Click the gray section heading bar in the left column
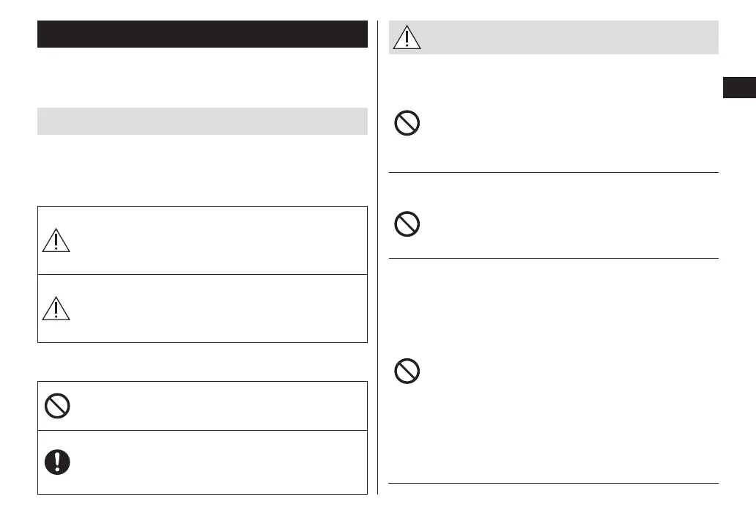 [x=202, y=121]
